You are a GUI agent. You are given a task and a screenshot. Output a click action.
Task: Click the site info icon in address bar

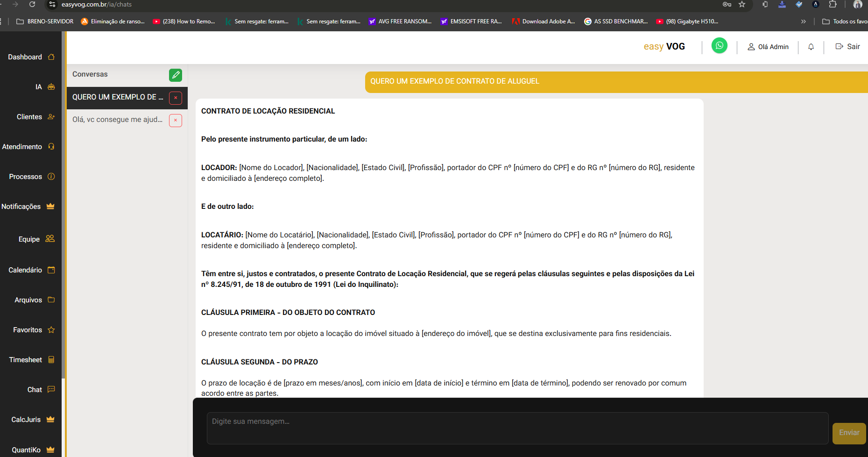point(52,4)
